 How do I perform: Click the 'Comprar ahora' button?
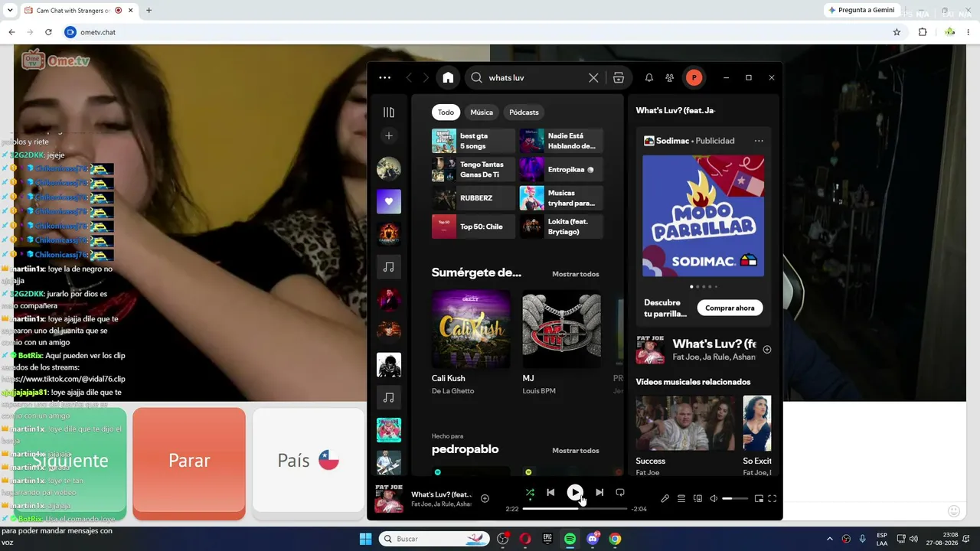point(730,308)
